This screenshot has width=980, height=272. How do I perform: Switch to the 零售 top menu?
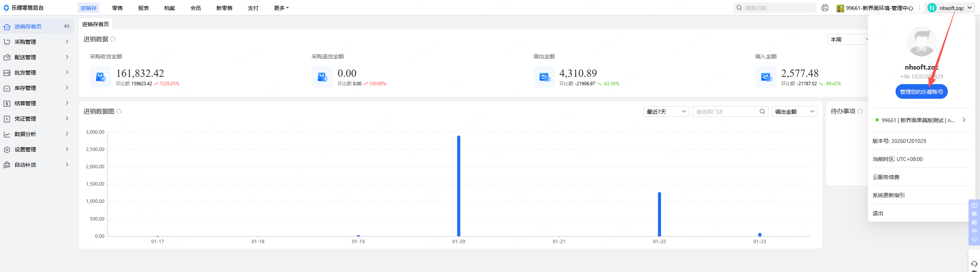pyautogui.click(x=117, y=8)
